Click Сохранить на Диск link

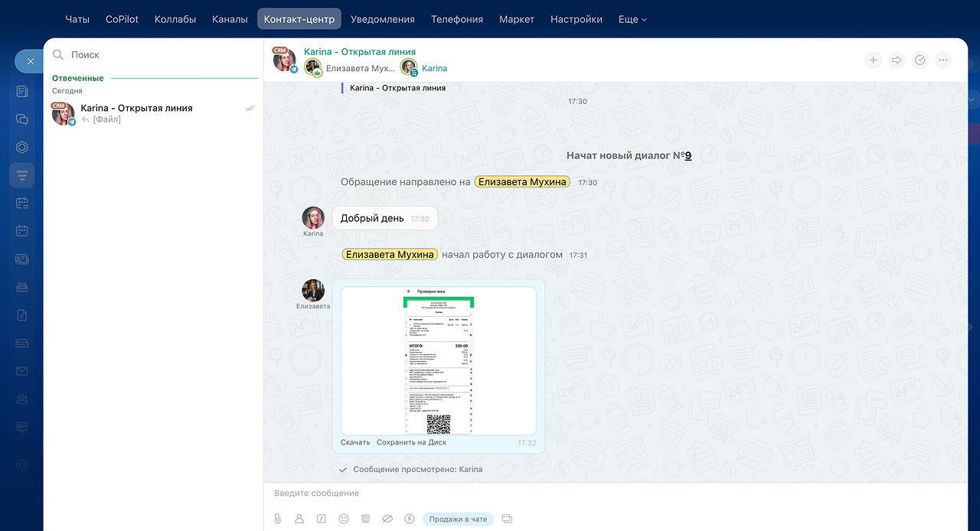pos(411,442)
